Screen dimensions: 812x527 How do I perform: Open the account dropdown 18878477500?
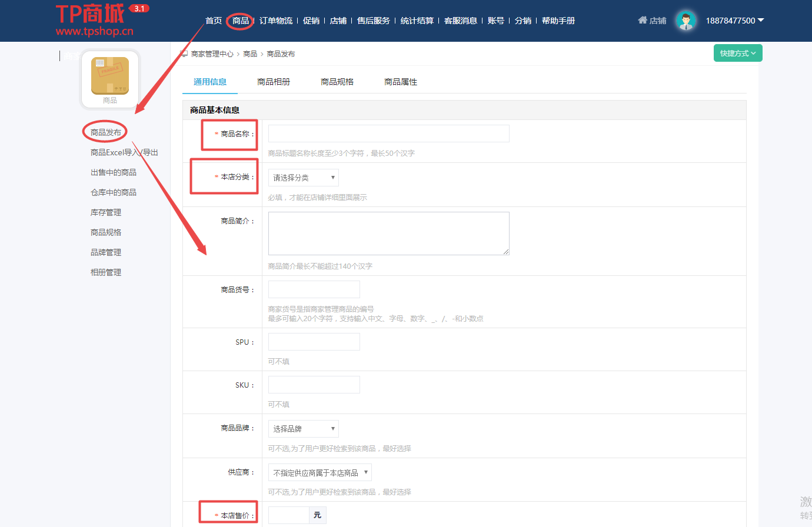point(734,21)
